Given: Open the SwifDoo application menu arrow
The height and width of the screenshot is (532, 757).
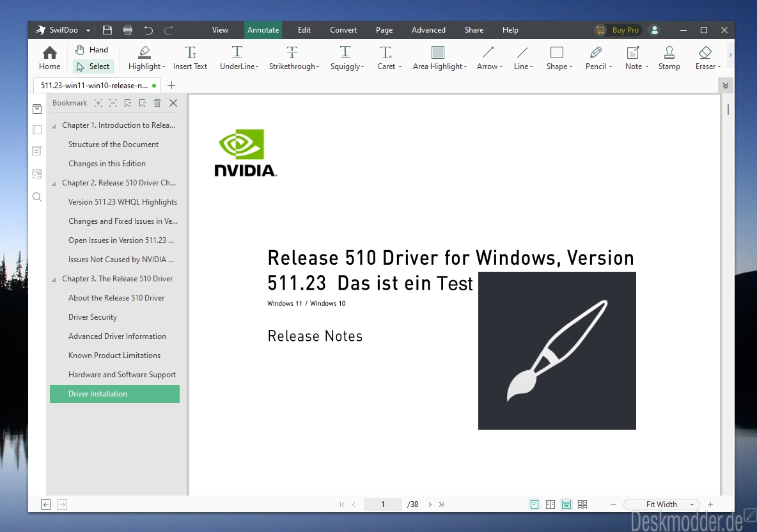Looking at the screenshot, I should coord(88,31).
